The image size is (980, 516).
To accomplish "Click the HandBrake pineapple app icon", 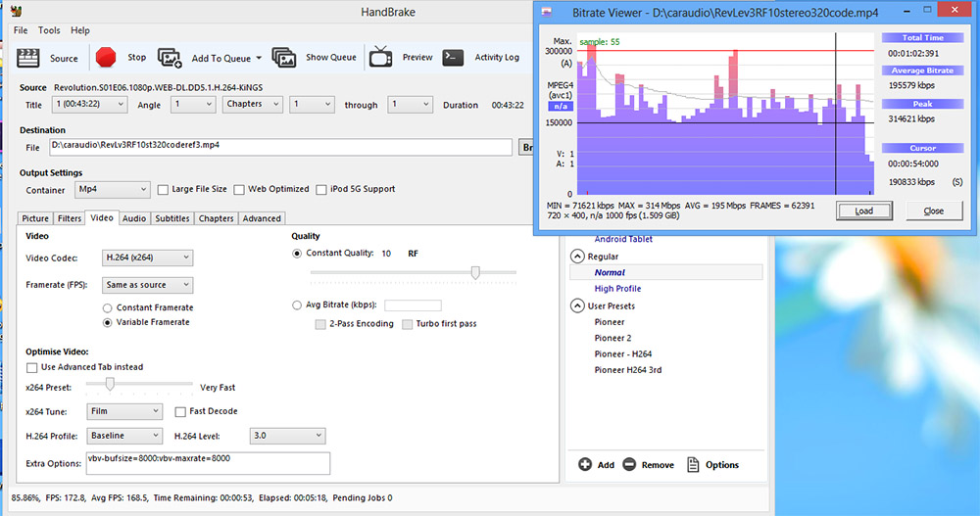I will tap(17, 11).
